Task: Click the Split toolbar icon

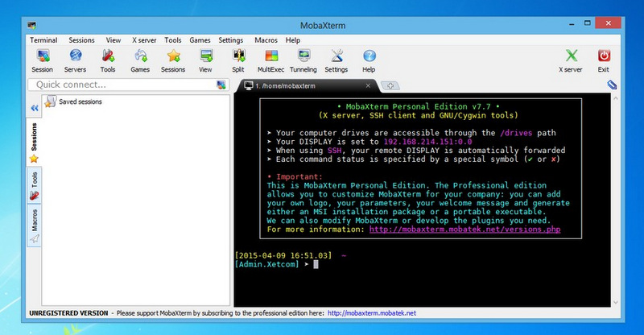Action: point(238,60)
